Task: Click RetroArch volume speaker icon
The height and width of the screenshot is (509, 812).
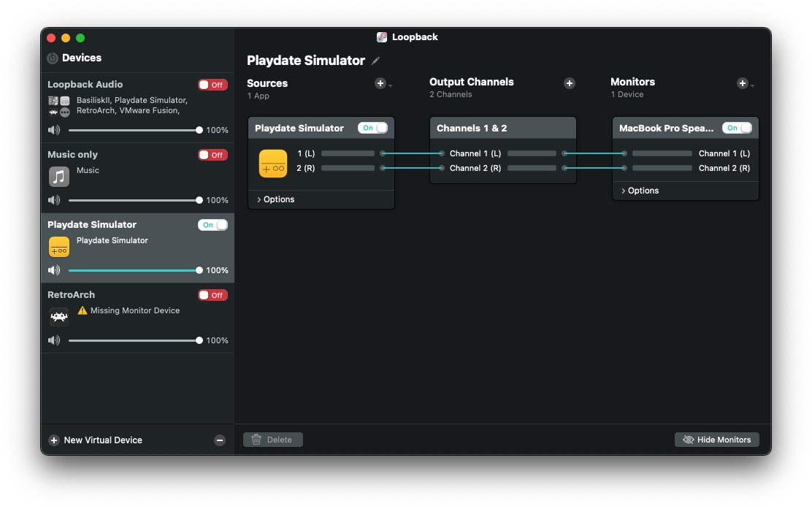Action: [x=54, y=340]
